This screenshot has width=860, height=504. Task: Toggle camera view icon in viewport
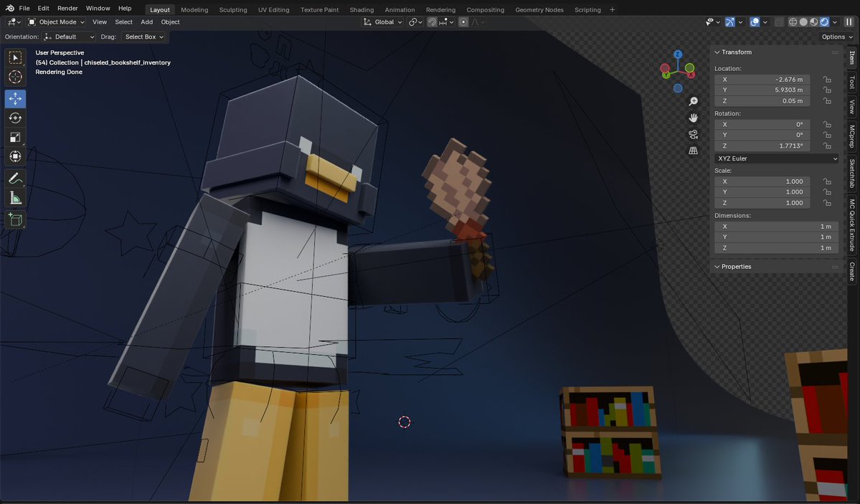pyautogui.click(x=694, y=134)
